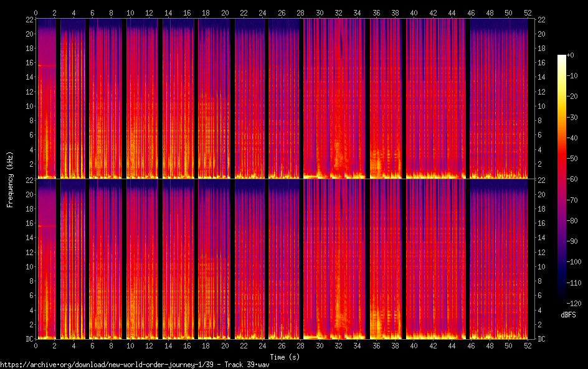Click the 16 kHz left tick of upper channel
Screen dimensions: 588x369
tap(29, 63)
